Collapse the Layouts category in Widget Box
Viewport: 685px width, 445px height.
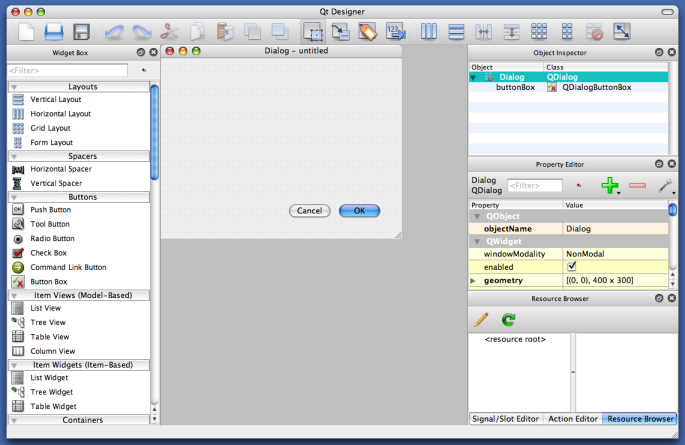14,87
